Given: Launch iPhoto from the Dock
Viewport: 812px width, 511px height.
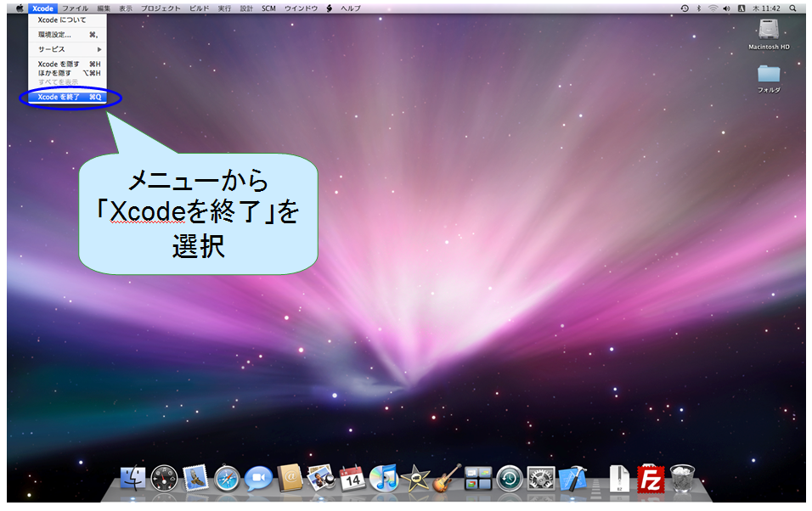Looking at the screenshot, I should pos(321,478).
